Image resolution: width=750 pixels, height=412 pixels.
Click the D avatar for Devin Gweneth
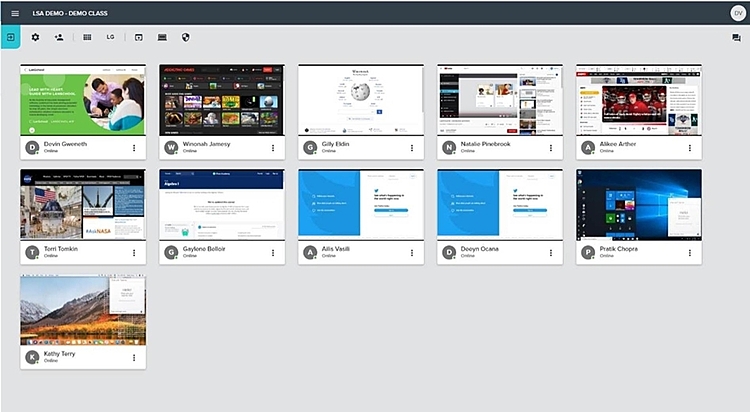pyautogui.click(x=32, y=147)
